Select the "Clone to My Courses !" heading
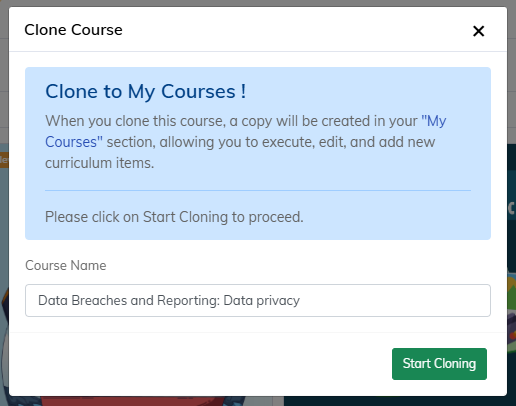 pos(146,92)
